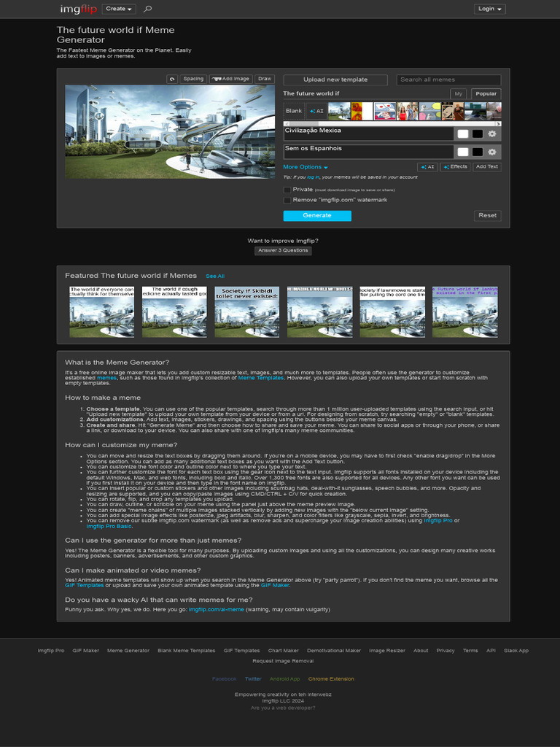Open the search magnifier icon
The height and width of the screenshot is (747, 560).
click(x=147, y=9)
